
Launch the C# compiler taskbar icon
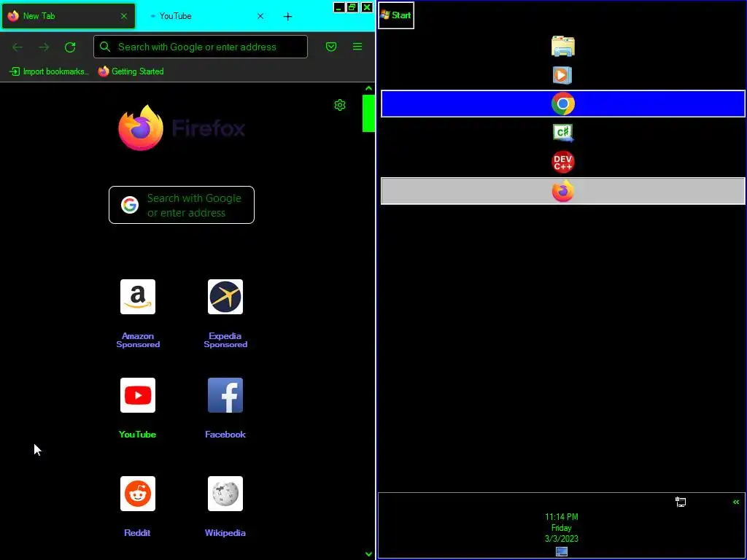tap(563, 133)
